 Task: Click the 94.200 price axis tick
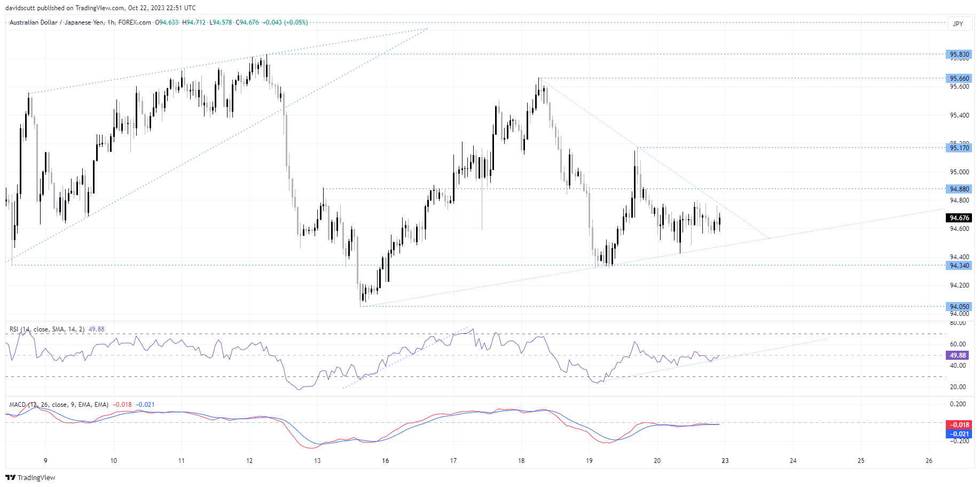tap(959, 285)
